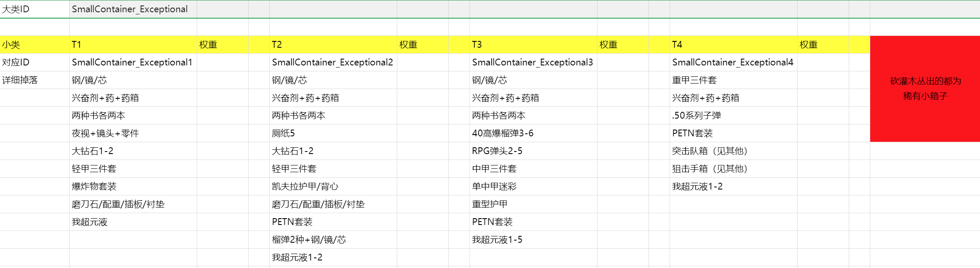Image resolution: width=980 pixels, height=268 pixels.
Task: Select 轻甲三件套 in the T2 column
Action: click(333, 169)
